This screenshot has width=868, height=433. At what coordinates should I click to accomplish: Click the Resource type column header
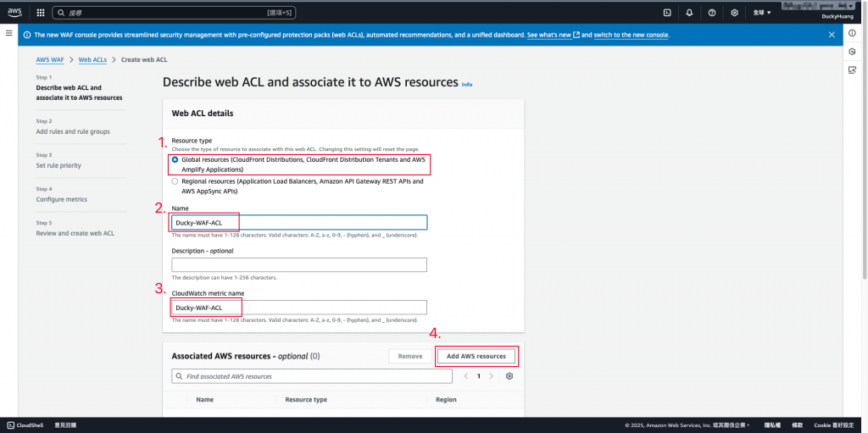[305, 399]
